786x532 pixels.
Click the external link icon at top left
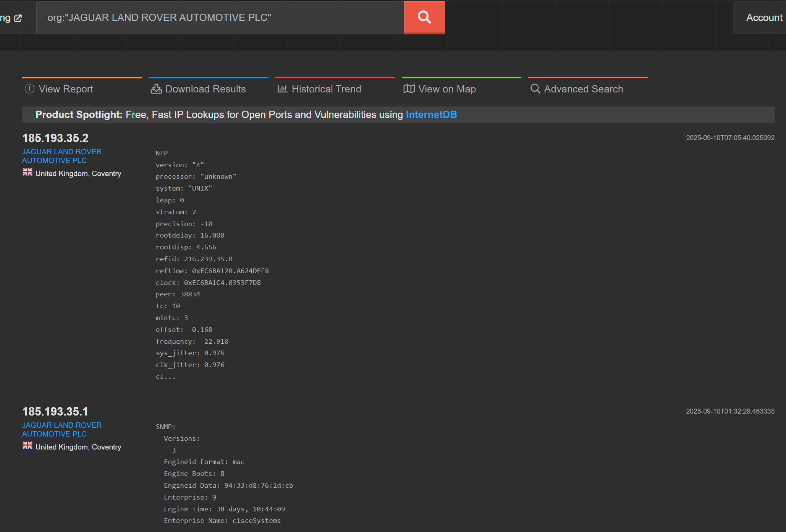18,18
